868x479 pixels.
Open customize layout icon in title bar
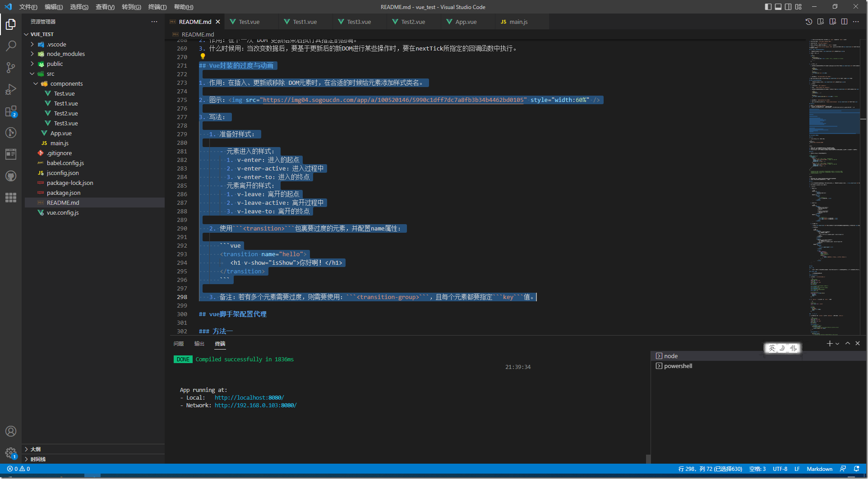tap(799, 7)
